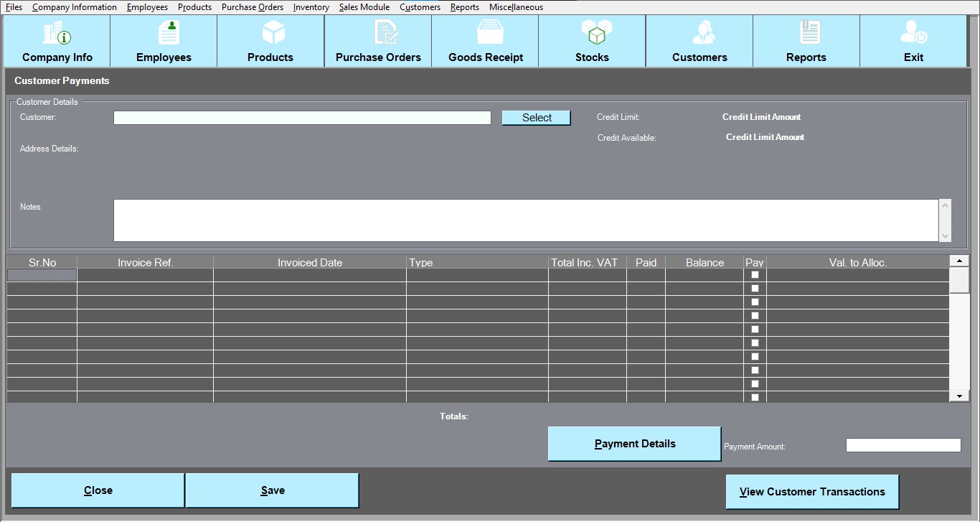Open the Company Info toolbar icon

click(57, 33)
